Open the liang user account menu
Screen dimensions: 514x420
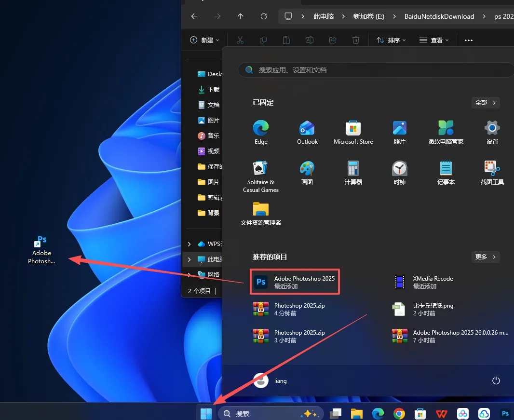(x=271, y=380)
